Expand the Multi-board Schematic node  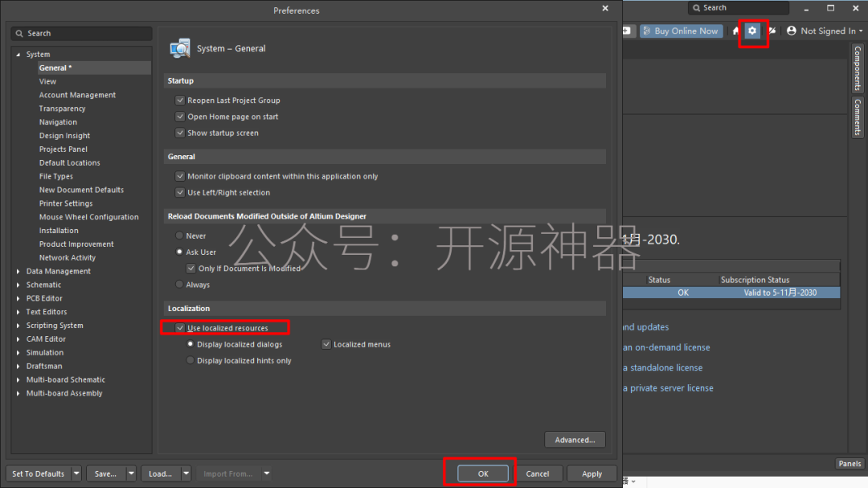coord(18,380)
